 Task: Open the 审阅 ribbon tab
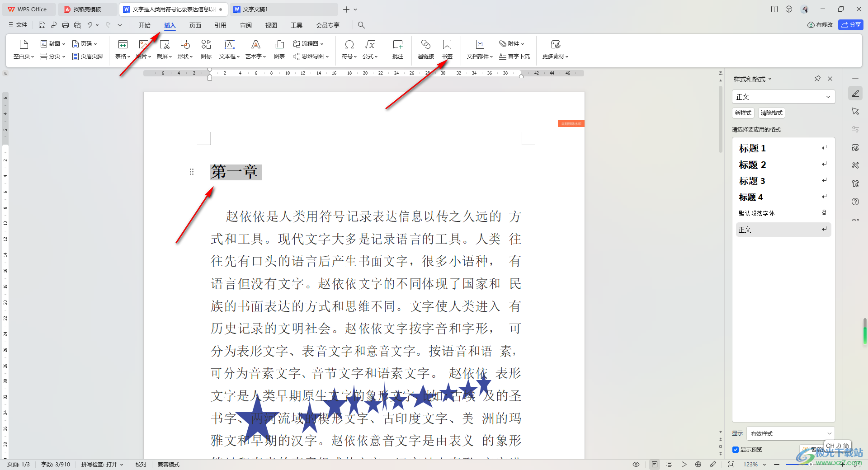[x=246, y=25]
